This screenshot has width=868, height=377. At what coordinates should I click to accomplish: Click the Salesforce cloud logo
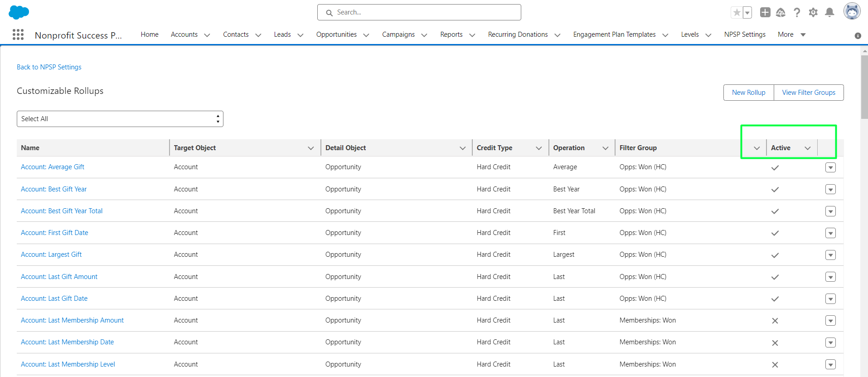coord(19,12)
